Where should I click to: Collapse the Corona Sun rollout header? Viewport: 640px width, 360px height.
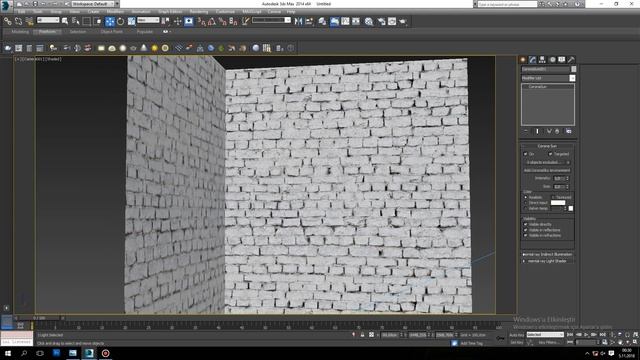547,146
